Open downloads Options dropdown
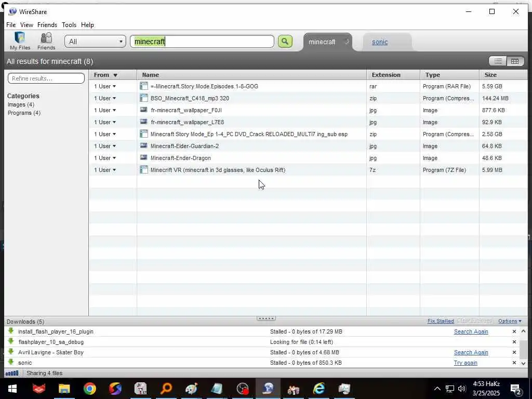The width and height of the screenshot is (532, 399). [x=510, y=321]
